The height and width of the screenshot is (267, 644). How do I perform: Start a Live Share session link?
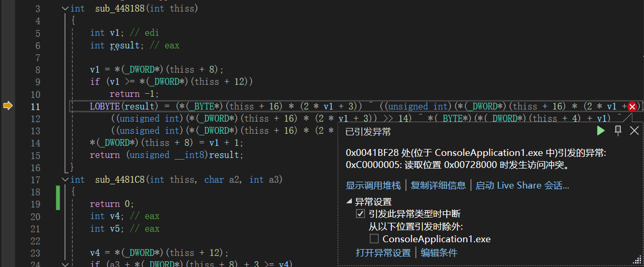[x=522, y=185]
